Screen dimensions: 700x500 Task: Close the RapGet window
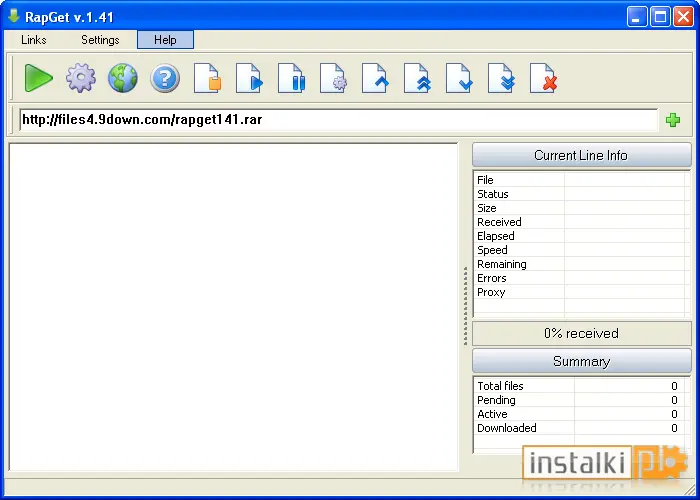683,17
